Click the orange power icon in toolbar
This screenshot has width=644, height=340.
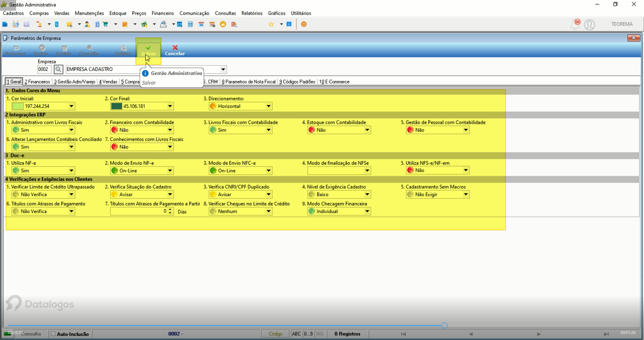[x=304, y=24]
